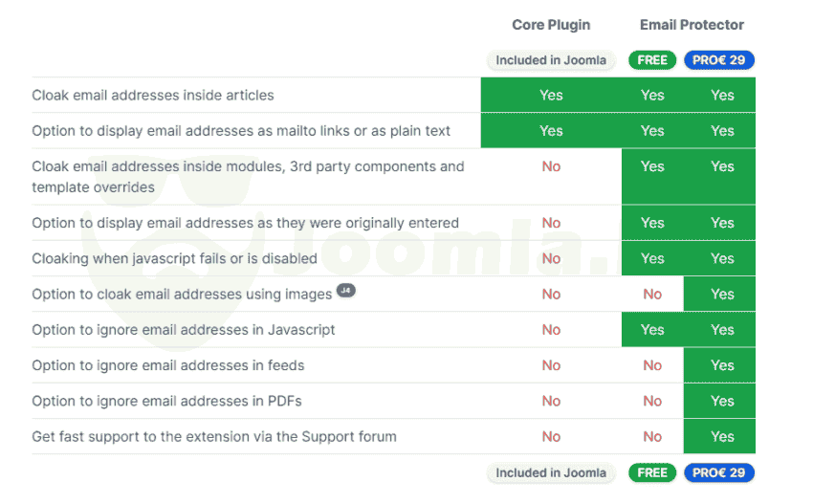Image resolution: width=813 pixels, height=504 pixels.
Task: Select the blue PRO€ 29 badge above the table
Action: tap(719, 60)
